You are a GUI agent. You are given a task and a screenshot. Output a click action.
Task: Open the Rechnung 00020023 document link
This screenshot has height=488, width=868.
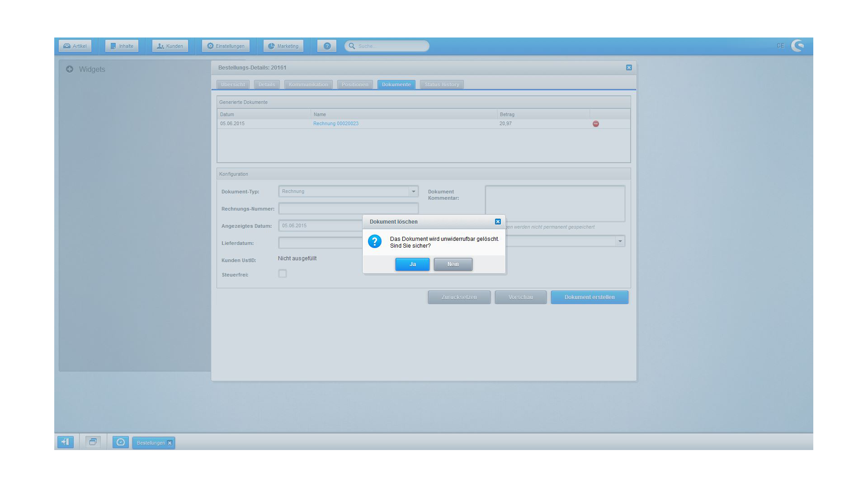336,123
